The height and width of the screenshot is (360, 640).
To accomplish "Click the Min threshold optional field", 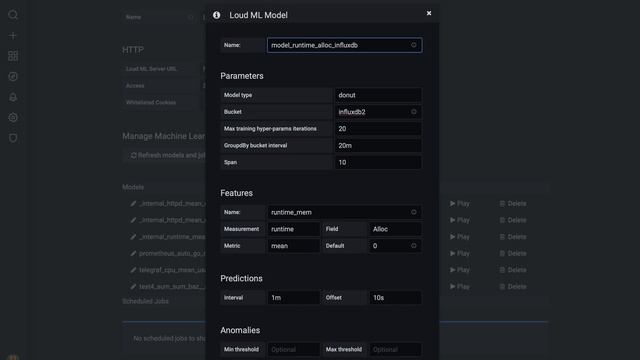I will tap(293, 349).
